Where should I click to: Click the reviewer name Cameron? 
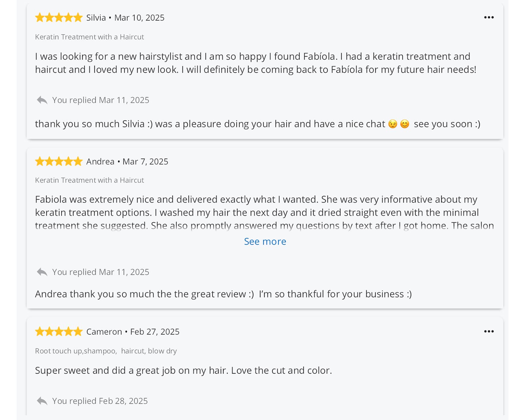tap(104, 332)
